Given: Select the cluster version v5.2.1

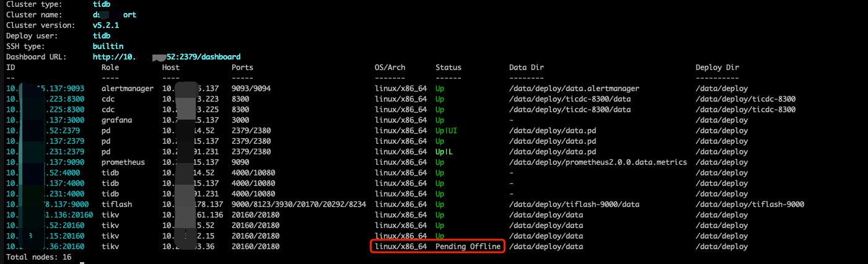Looking at the screenshot, I should [105, 25].
